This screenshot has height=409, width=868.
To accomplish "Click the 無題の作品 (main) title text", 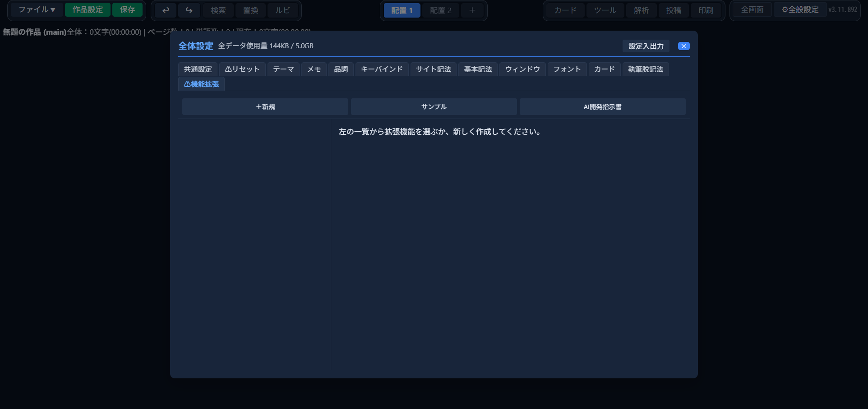I will point(35,32).
